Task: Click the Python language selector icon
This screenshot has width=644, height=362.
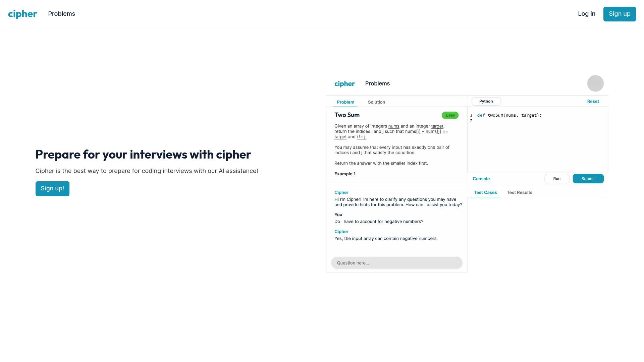Action: tap(486, 101)
